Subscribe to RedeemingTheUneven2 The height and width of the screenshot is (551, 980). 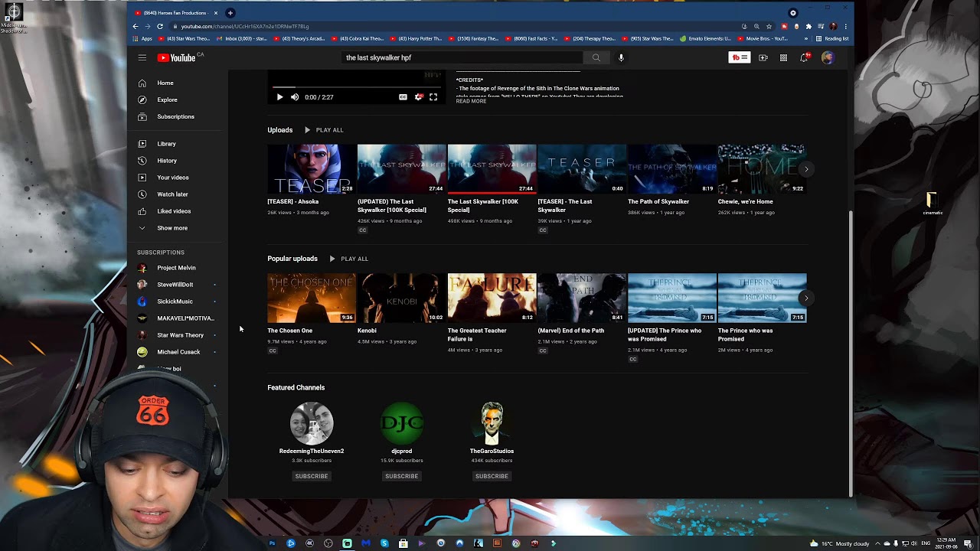312,476
